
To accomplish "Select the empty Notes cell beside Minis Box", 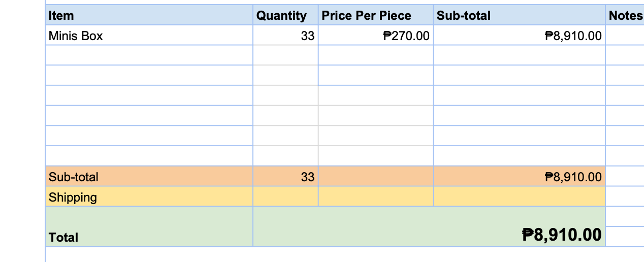I will click(x=625, y=36).
